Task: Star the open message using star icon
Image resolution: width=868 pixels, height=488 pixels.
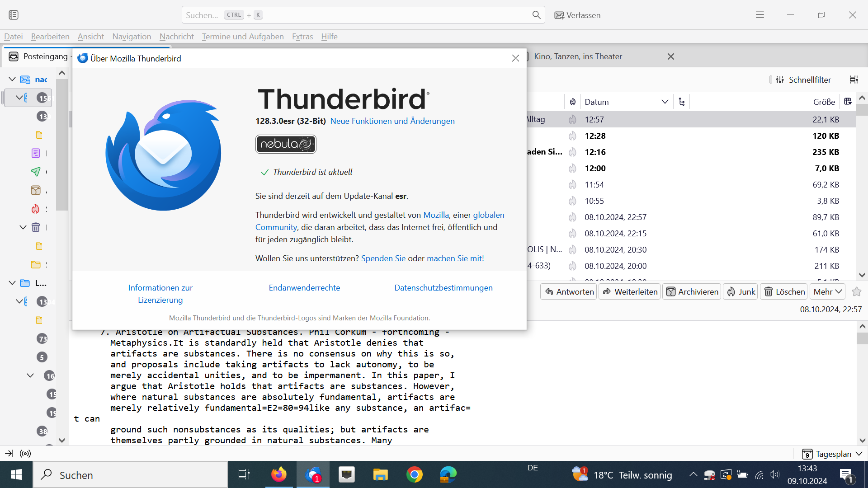Action: tap(856, 292)
